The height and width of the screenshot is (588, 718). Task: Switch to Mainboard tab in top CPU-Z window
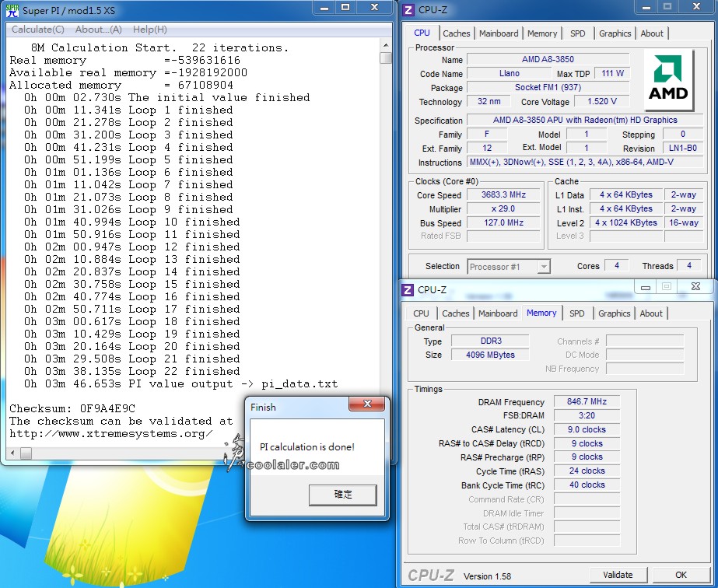coord(499,33)
